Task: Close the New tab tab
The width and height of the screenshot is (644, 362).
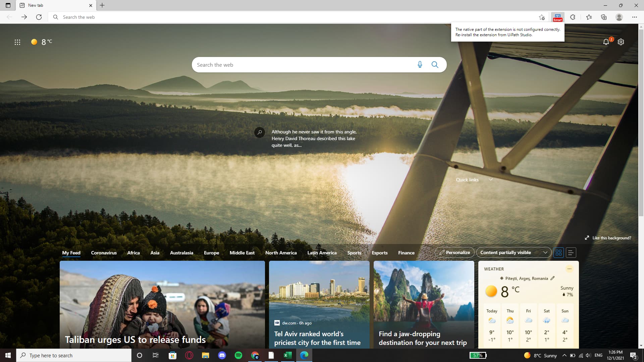Action: click(91, 5)
